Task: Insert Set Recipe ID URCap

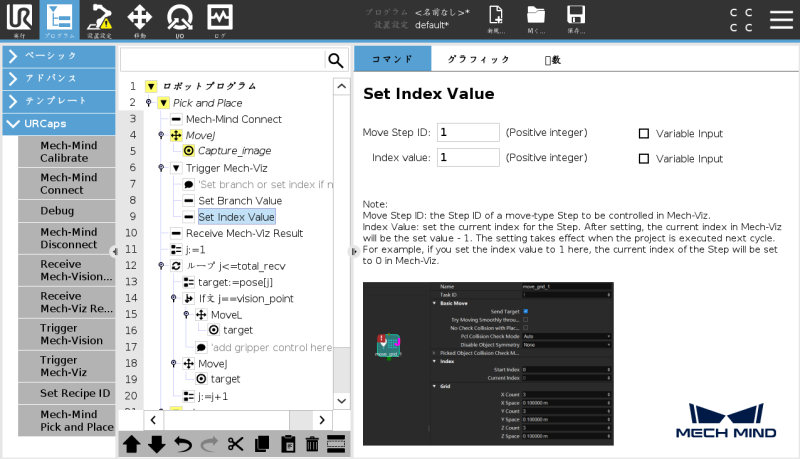Action: click(67, 393)
